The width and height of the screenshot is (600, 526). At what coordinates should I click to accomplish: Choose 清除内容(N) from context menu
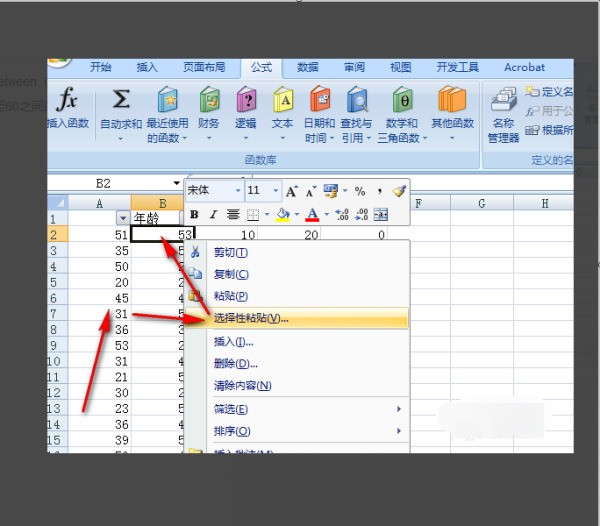tap(297, 386)
